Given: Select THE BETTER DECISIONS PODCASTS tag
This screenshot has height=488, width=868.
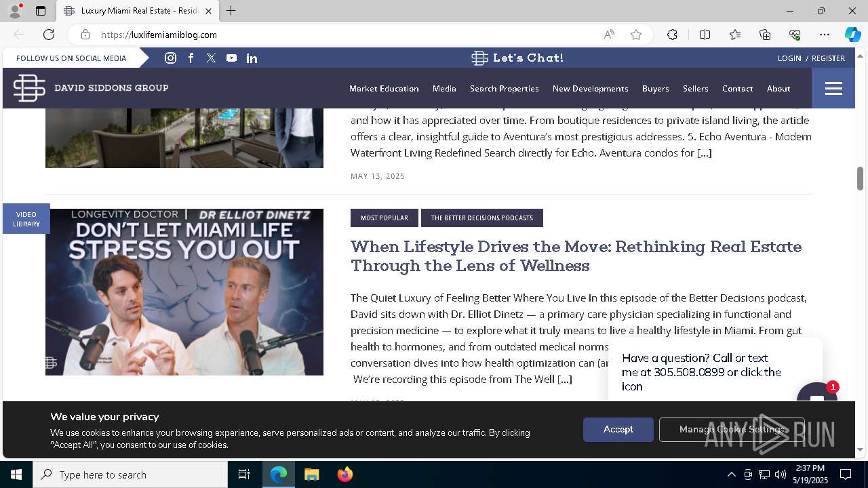Looking at the screenshot, I should point(482,218).
